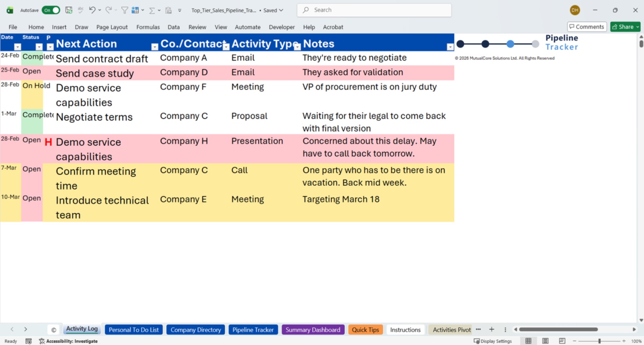This screenshot has height=345, width=644.
Task: Open the clipboard/paste icon in Quick Access Toolbar
Action: click(x=168, y=10)
